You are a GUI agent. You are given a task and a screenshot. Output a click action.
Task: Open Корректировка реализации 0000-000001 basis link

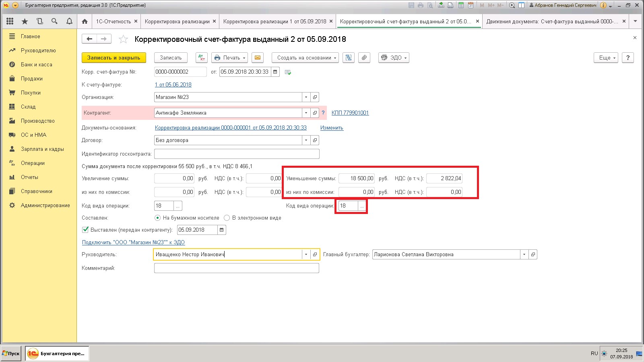click(231, 128)
